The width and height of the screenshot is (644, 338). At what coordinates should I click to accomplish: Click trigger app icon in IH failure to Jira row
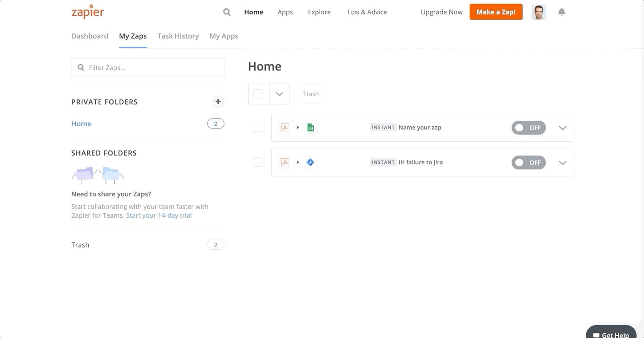285,162
